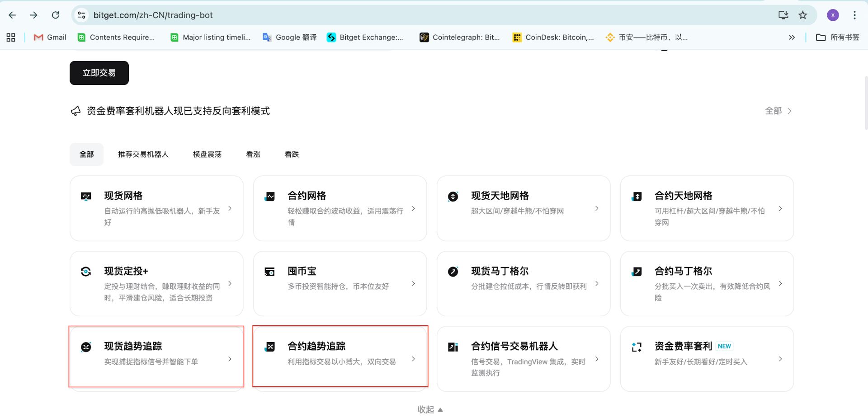Open the Bitget Exchange bookmark
Screen dimensions: 868x418
364,38
